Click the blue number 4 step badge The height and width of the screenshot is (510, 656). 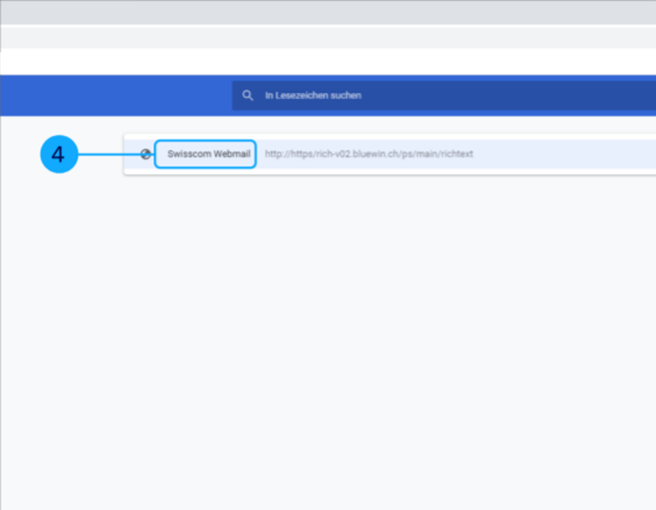coord(58,155)
